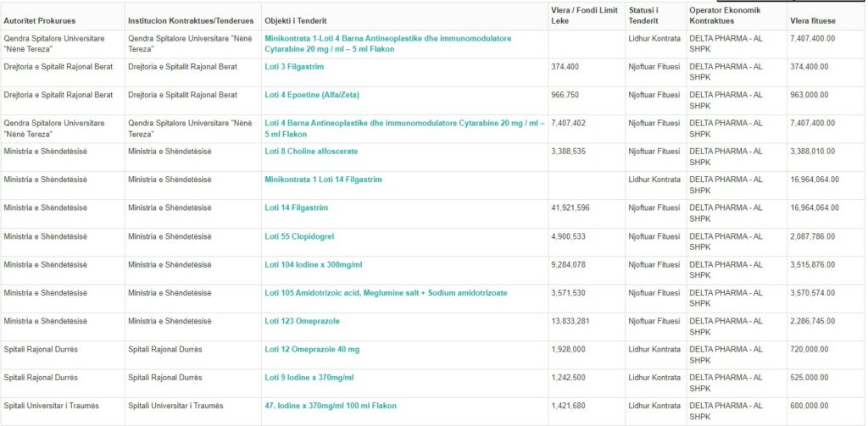Select the Operator Ekonomik Kontraktues header
Viewport: 868px width, 426px height.
(x=725, y=15)
